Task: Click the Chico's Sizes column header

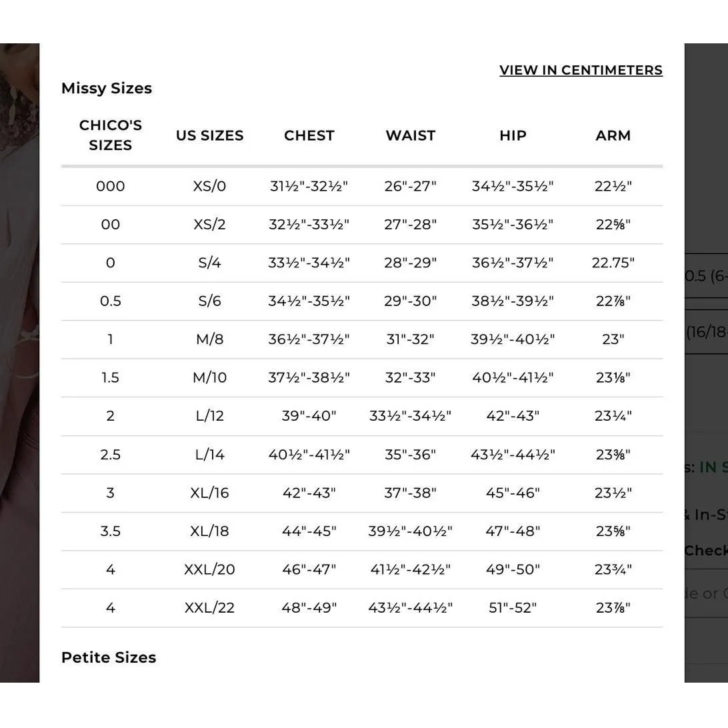Action: pyautogui.click(x=111, y=135)
